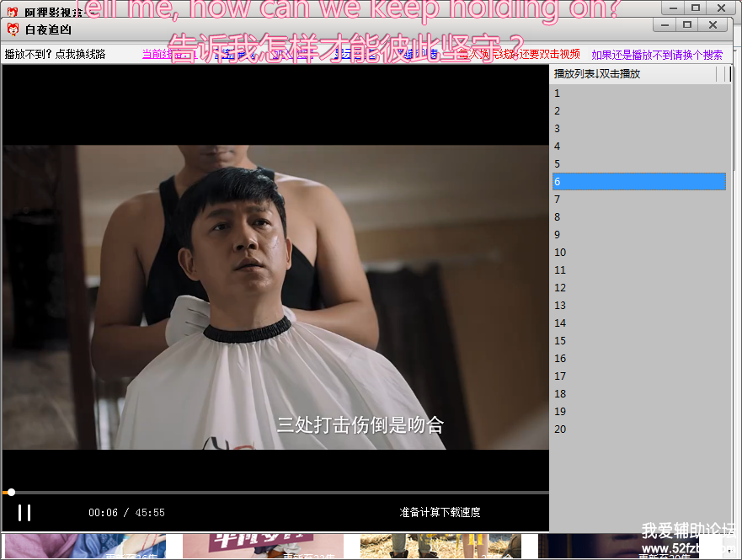Click '播放不到？点我换线路' to switch line
Screen dimensions: 742x560
tap(56, 54)
